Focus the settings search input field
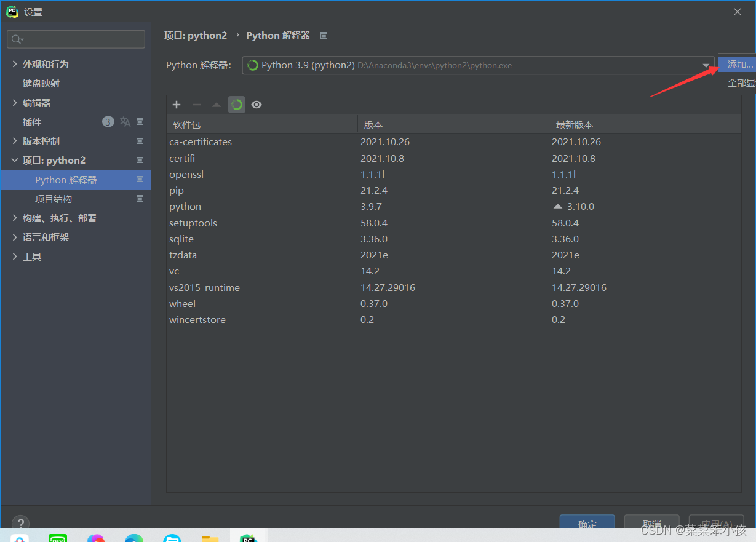This screenshot has height=542, width=756. pyautogui.click(x=76, y=39)
